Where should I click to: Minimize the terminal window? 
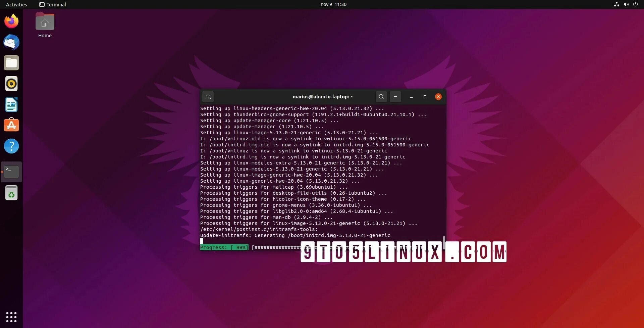point(412,97)
